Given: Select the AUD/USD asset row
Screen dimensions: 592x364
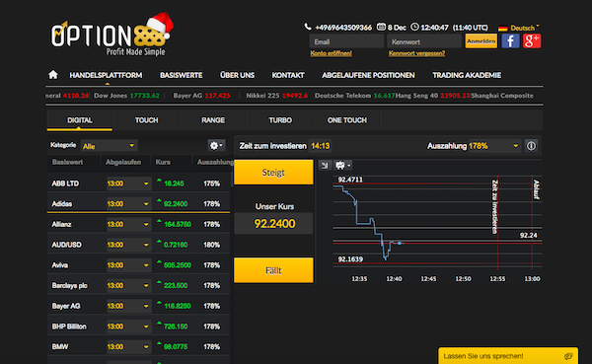Looking at the screenshot, I should point(138,245).
